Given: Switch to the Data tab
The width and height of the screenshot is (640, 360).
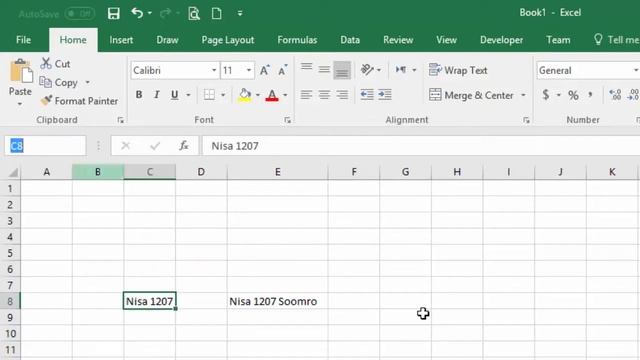Looking at the screenshot, I should [350, 40].
